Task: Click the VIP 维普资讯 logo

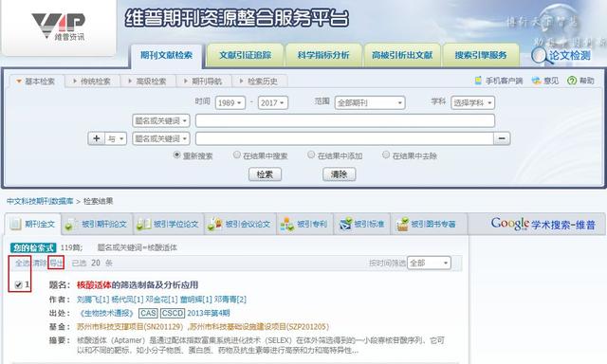Action: coord(58,27)
